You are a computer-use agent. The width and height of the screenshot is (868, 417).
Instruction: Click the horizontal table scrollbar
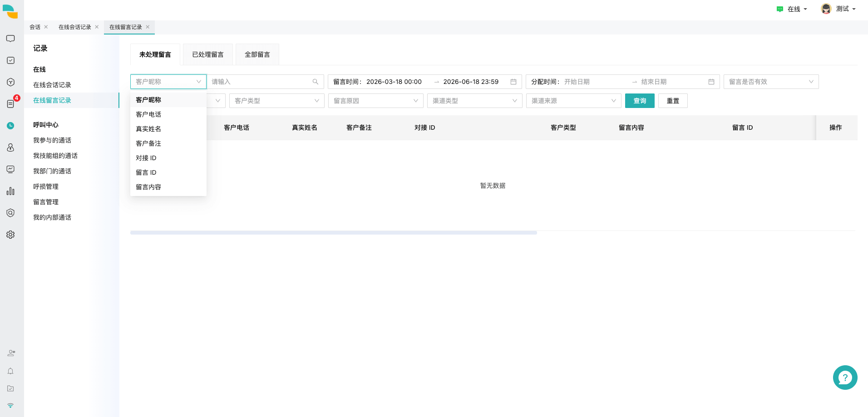point(334,233)
